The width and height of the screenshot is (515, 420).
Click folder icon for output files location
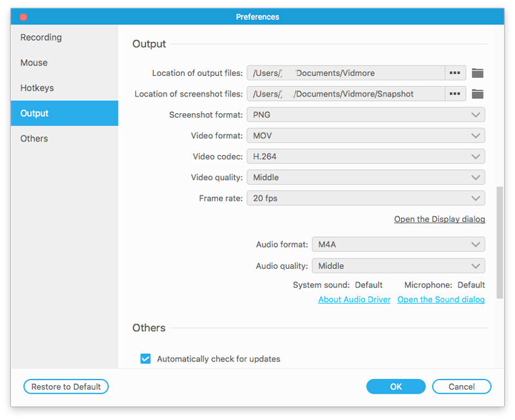click(x=477, y=73)
